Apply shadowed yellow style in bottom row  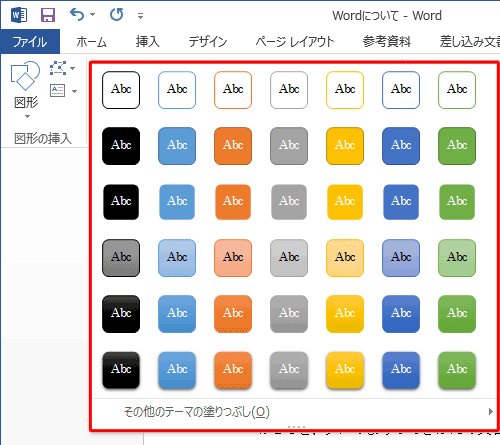click(345, 370)
